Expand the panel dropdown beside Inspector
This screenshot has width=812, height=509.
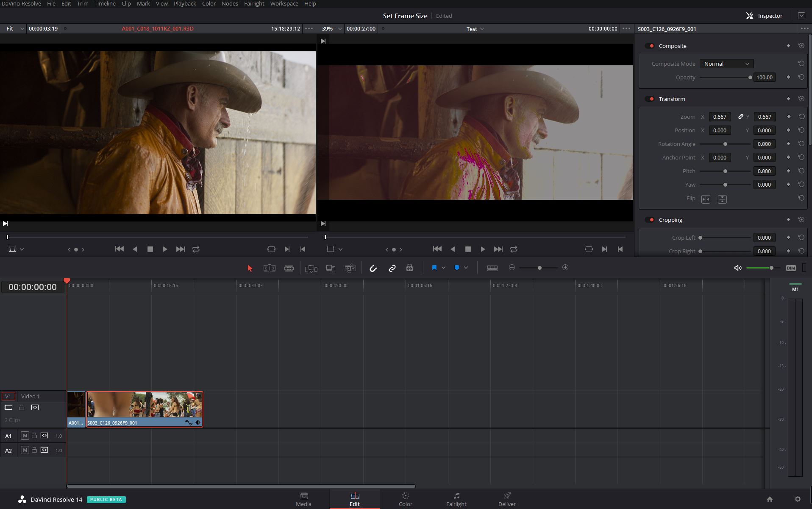[x=801, y=16]
